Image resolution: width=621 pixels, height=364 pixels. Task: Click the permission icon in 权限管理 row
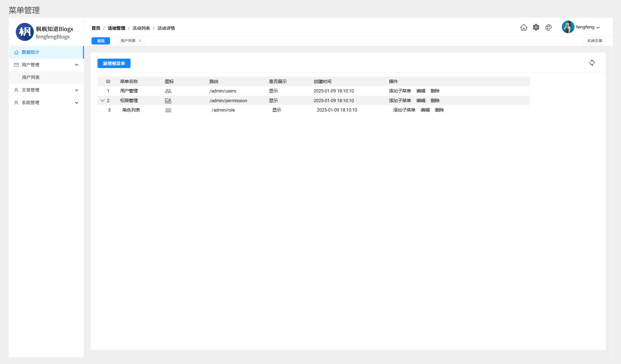(x=168, y=101)
